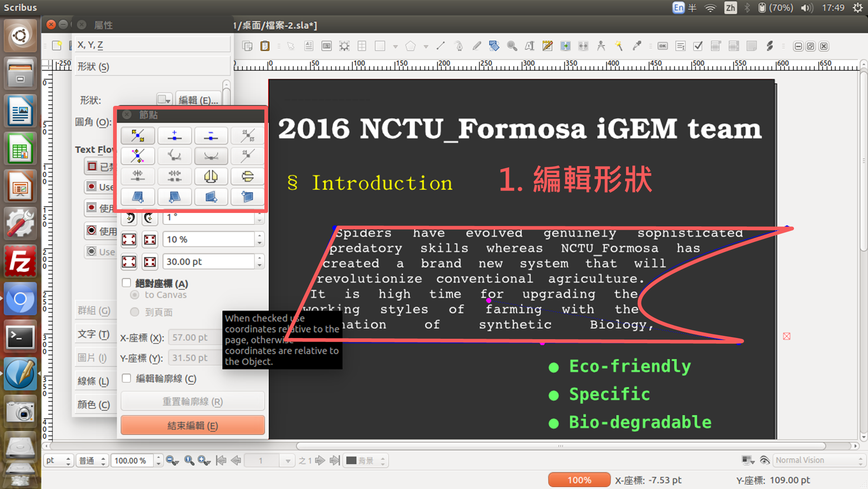
Task: Open the pt unit dropdown in status bar
Action: click(58, 460)
